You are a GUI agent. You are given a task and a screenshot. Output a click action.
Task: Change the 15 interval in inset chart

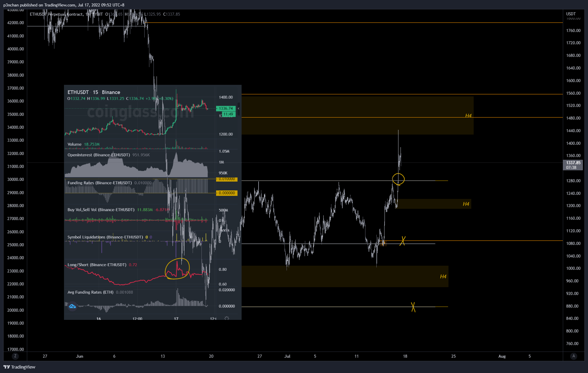click(95, 92)
